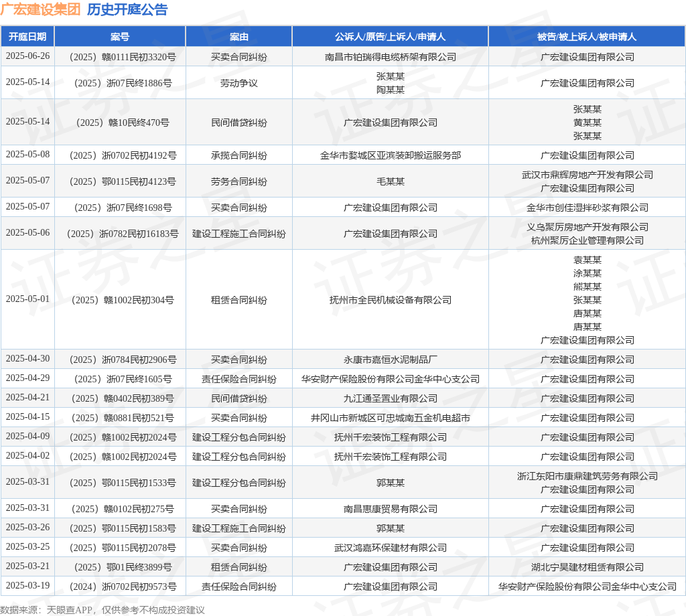Viewport: 686px width, 616px height.
Task: Select case number （2025）赣0402民初389号
Action: click(x=120, y=398)
